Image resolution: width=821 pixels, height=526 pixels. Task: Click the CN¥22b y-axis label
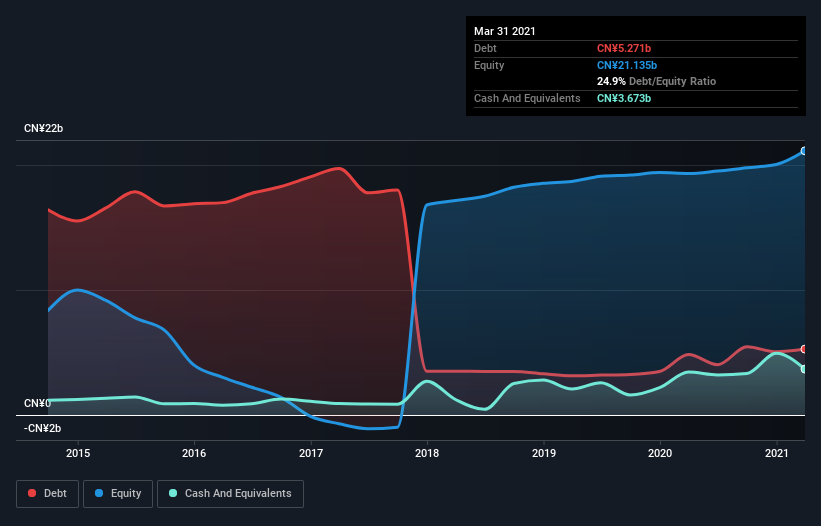coord(43,129)
